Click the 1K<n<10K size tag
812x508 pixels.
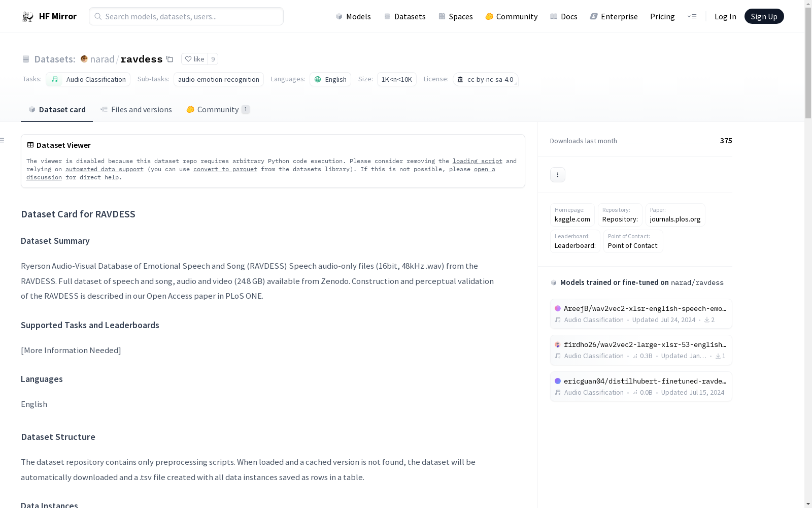coord(397,79)
